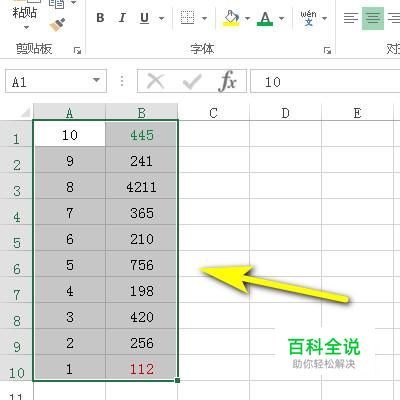The height and width of the screenshot is (400, 400).
Task: Open the underline style dropdown arrow
Action: [161, 18]
